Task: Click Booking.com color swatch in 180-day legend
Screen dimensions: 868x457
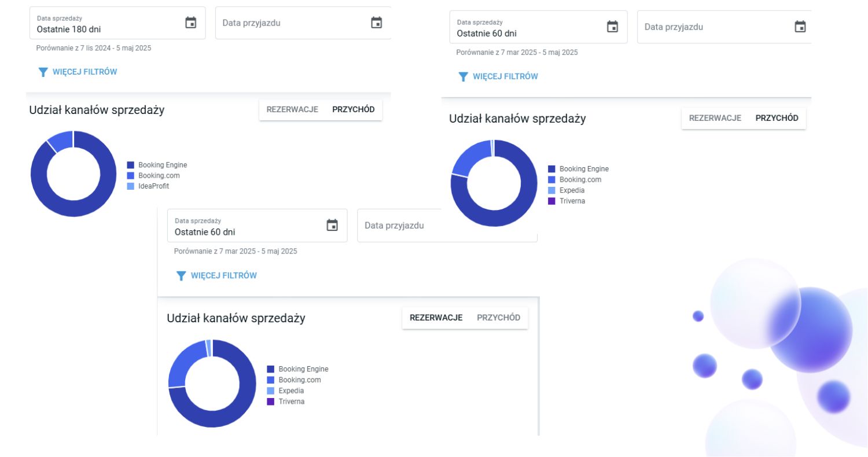Action: (131, 175)
